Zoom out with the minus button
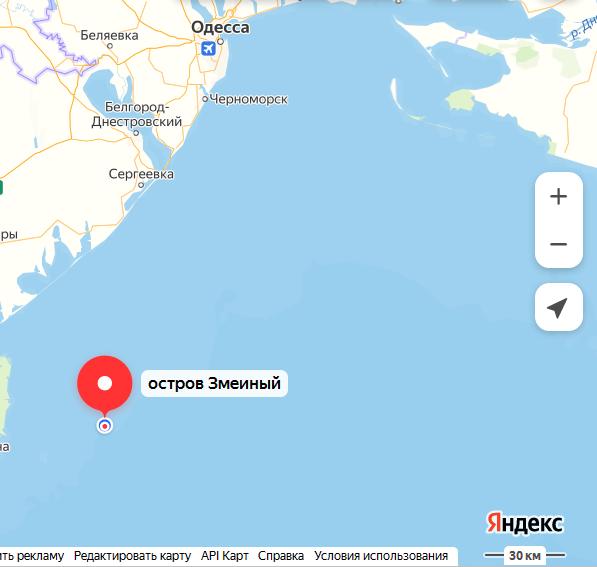This screenshot has width=597, height=567. point(559,244)
